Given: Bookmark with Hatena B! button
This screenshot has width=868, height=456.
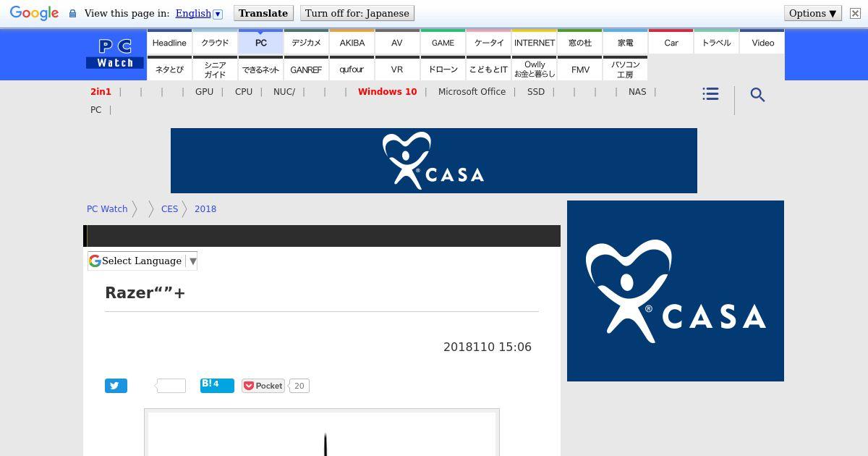Looking at the screenshot, I should click(217, 385).
